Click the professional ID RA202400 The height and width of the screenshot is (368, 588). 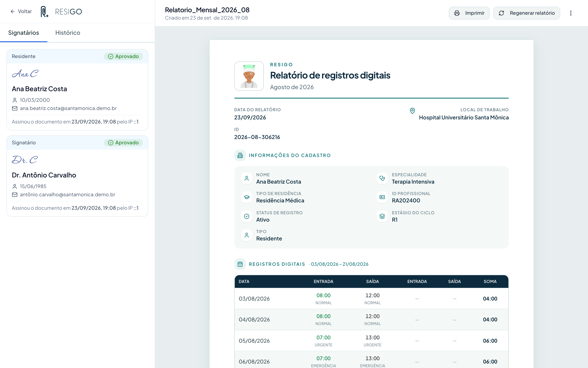click(406, 201)
